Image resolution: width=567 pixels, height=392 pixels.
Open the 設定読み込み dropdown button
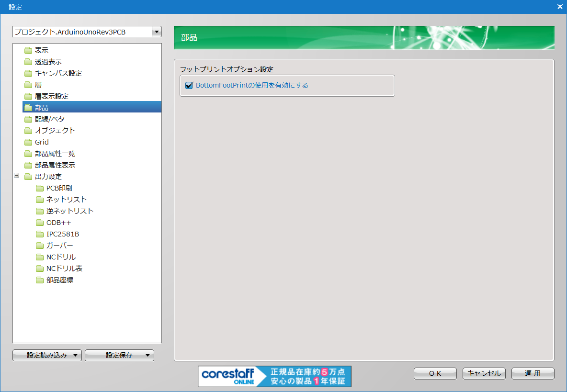(x=47, y=355)
